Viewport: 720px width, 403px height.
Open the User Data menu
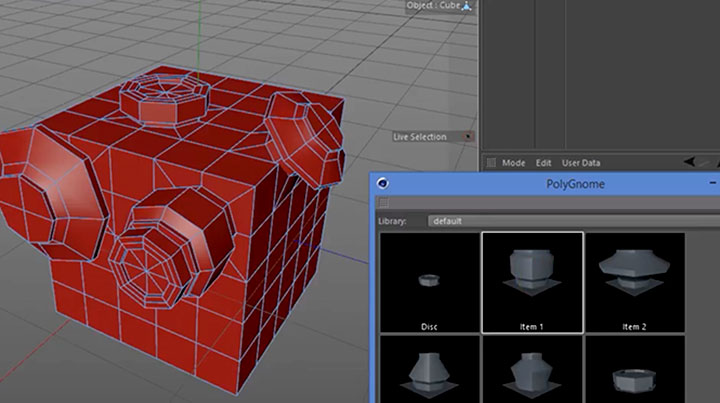tap(581, 162)
